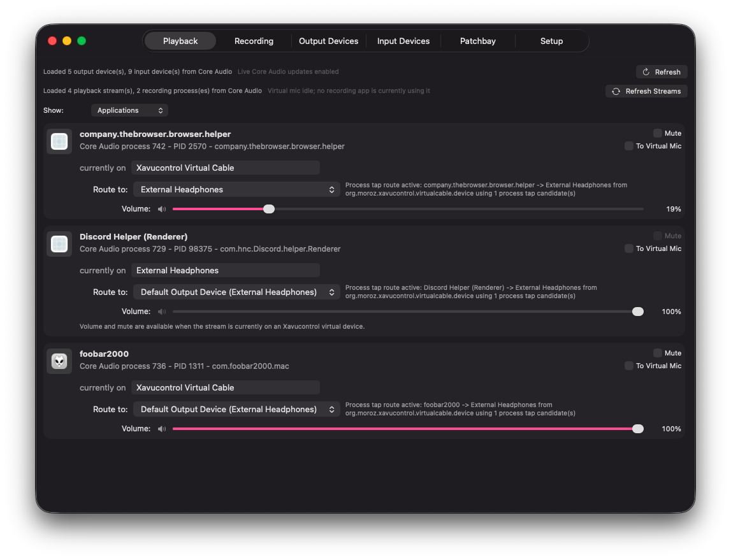Click Discord Helper process tap route message
This screenshot has height=560, width=731.
pos(471,292)
